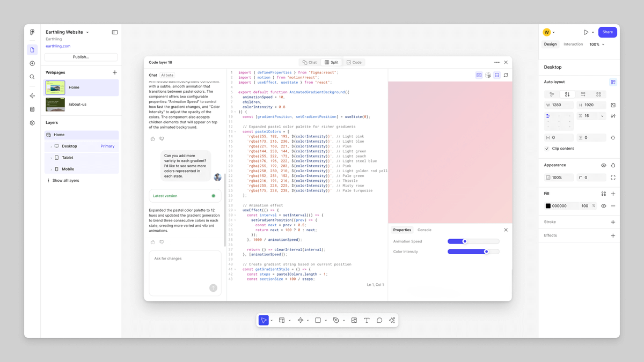This screenshot has height=362, width=644.
Task: Toggle Fill visibility eye icon
Action: click(604, 206)
